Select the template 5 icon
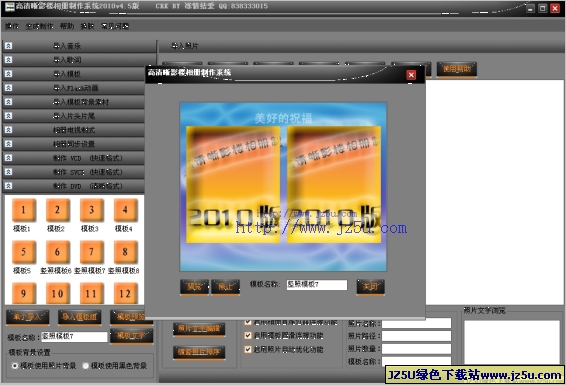The width and height of the screenshot is (566, 385). click(23, 252)
